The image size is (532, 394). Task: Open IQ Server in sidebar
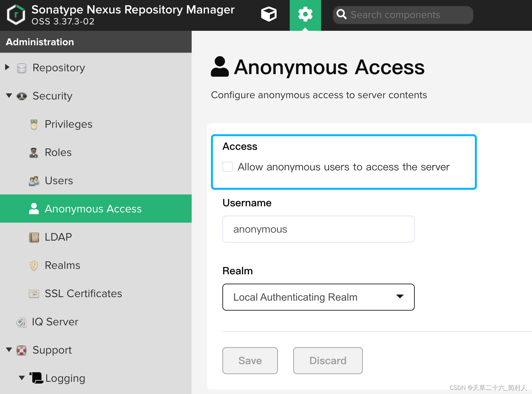coord(55,322)
